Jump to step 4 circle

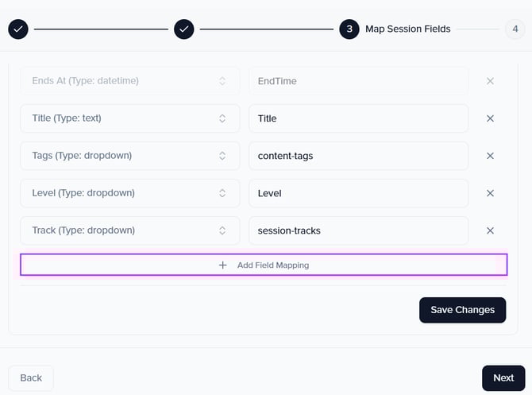click(515, 29)
